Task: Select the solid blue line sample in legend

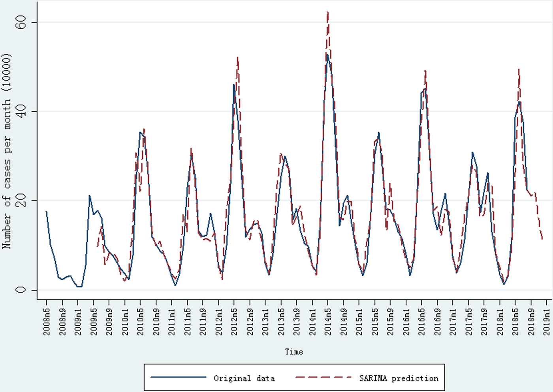Action: click(x=179, y=377)
